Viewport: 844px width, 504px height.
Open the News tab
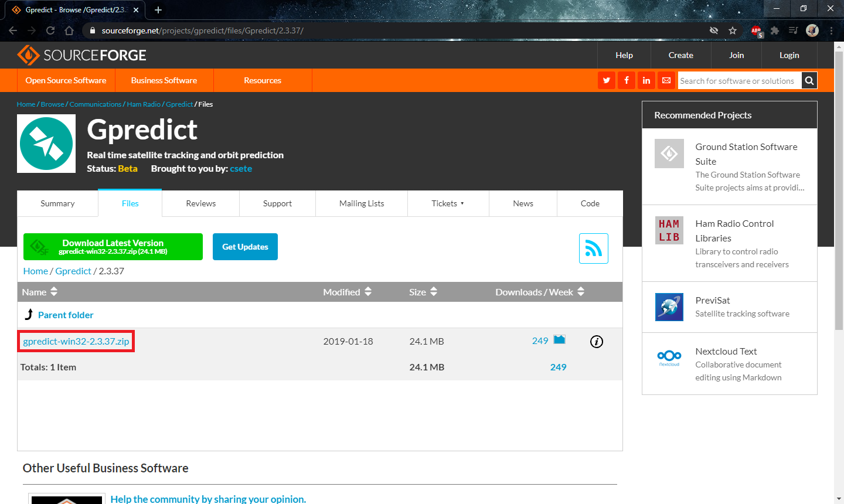pyautogui.click(x=523, y=203)
